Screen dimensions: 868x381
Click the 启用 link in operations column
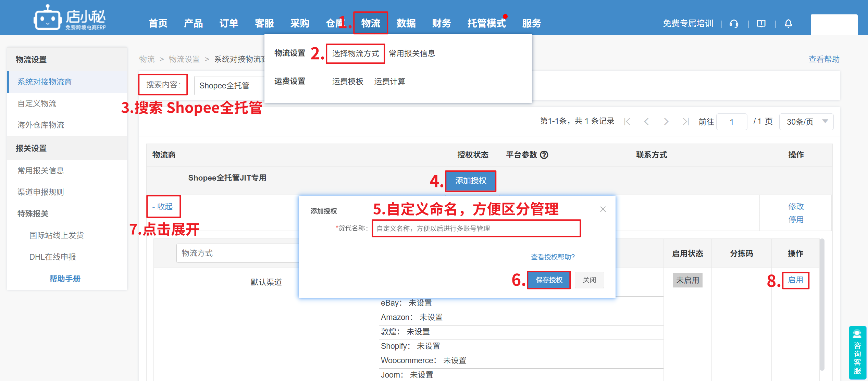coord(795,280)
